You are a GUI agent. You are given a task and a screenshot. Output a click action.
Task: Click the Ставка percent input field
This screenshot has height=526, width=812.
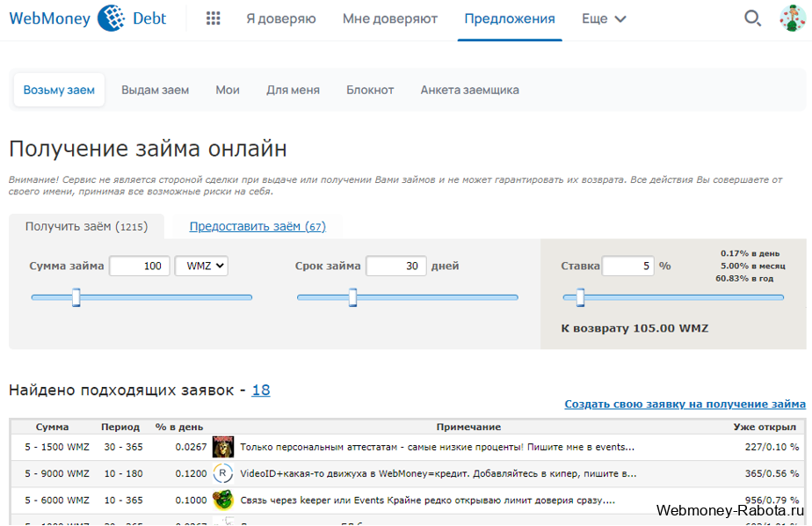pyautogui.click(x=627, y=266)
